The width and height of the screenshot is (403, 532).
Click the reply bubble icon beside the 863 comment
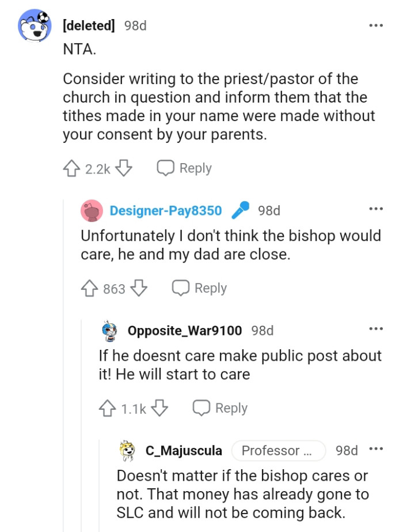point(181,288)
